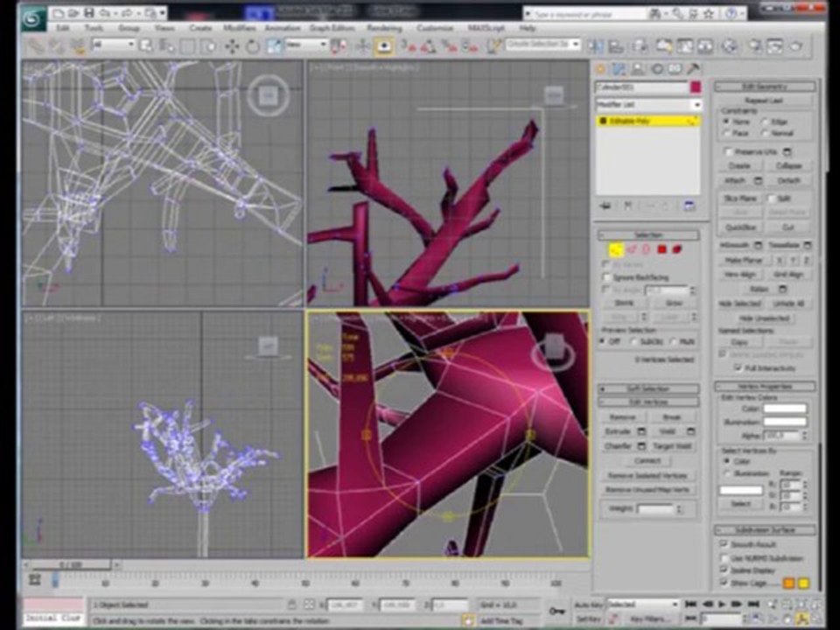This screenshot has width=840, height=630.
Task: Collapse the Edit Vertices rollout
Action: 648,402
